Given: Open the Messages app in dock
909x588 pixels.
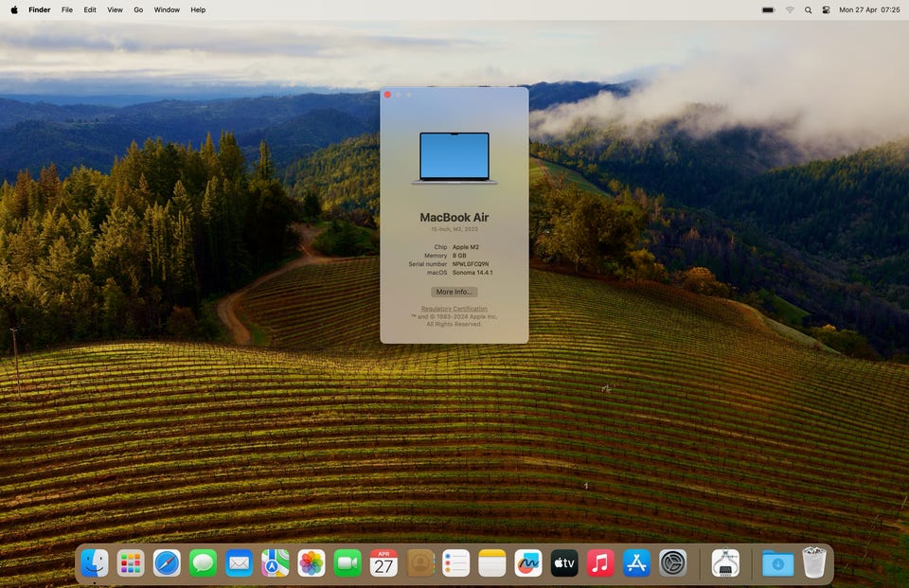Looking at the screenshot, I should click(x=203, y=563).
